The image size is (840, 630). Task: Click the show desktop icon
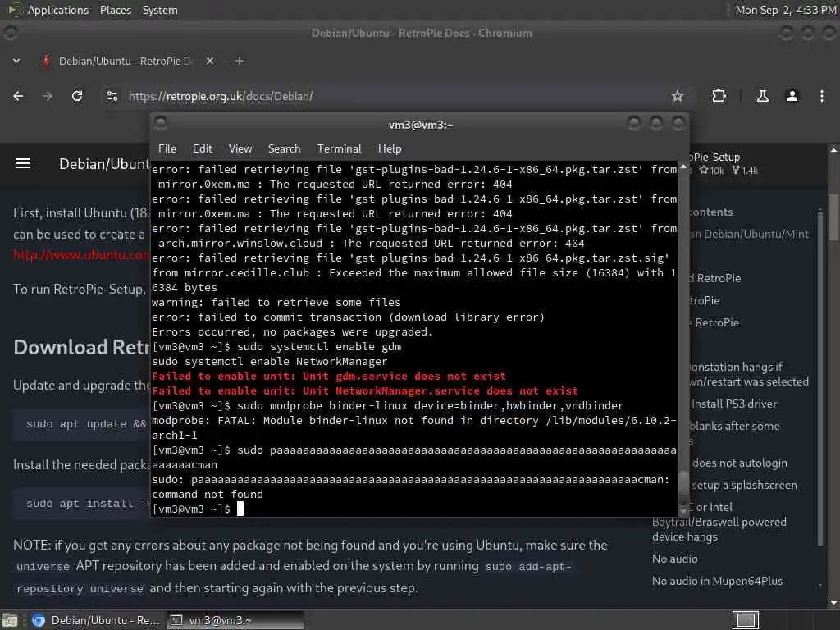point(10,620)
